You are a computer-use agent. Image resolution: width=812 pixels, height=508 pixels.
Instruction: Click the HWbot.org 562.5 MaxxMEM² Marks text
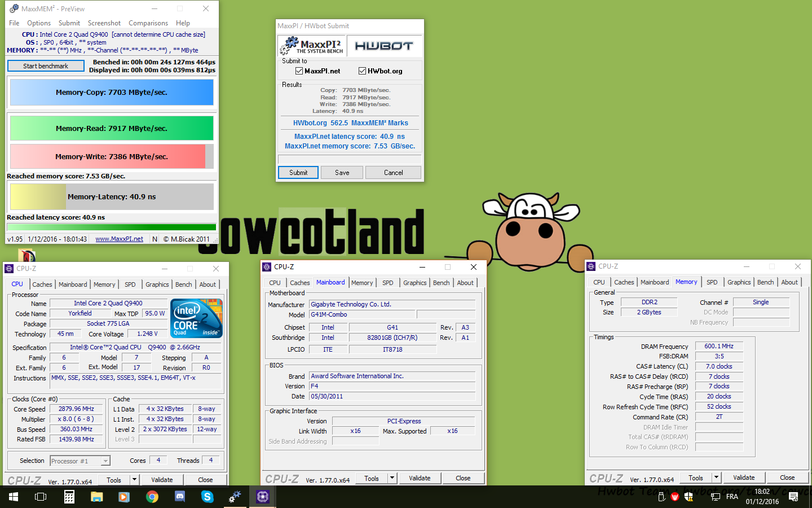click(x=350, y=123)
